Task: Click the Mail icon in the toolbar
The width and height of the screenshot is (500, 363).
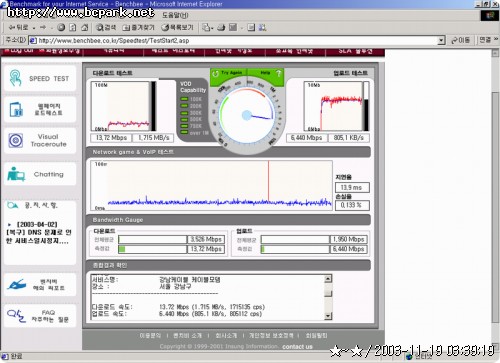Action: pos(206,27)
